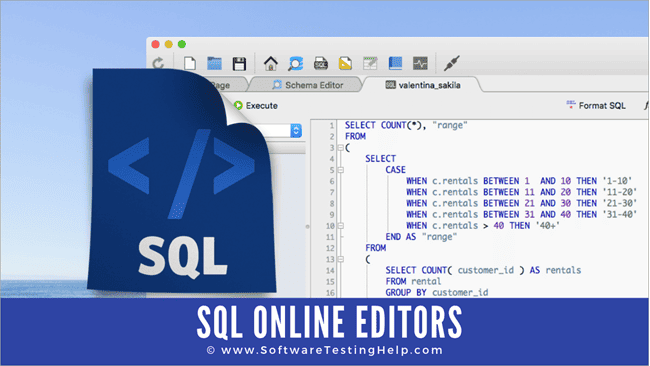This screenshot has width=650, height=366.
Task: Open the schema search magnifier icon
Action: (296, 63)
